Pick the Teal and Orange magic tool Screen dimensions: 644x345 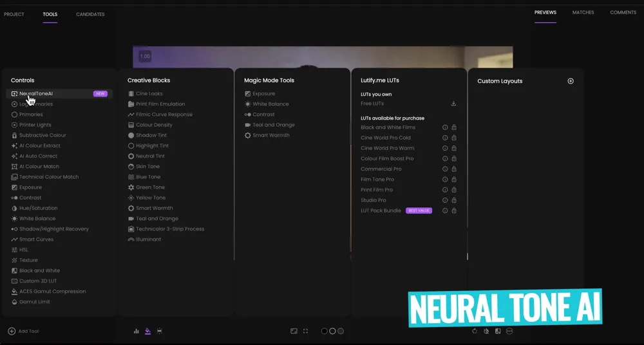pos(273,125)
